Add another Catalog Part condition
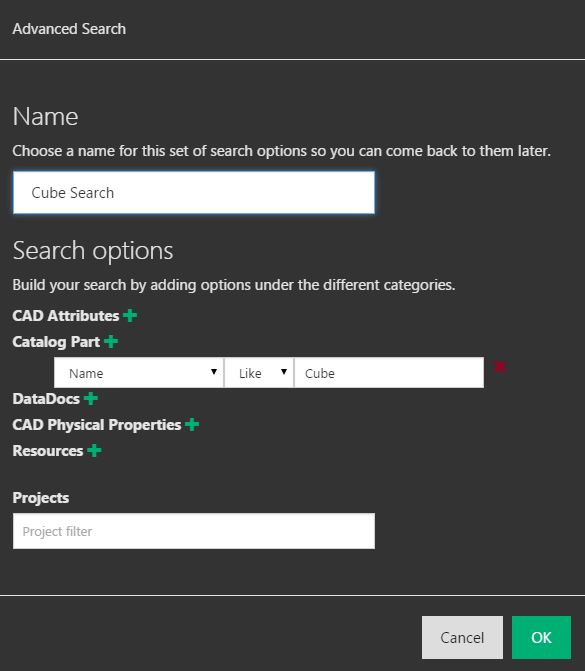Screen dimensions: 585x671 (111, 341)
